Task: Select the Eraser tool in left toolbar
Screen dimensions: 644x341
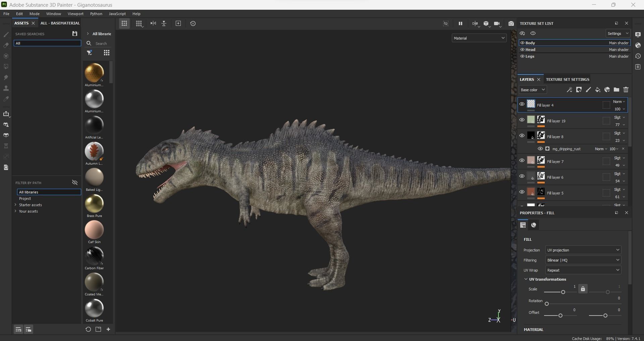Action: [6, 45]
